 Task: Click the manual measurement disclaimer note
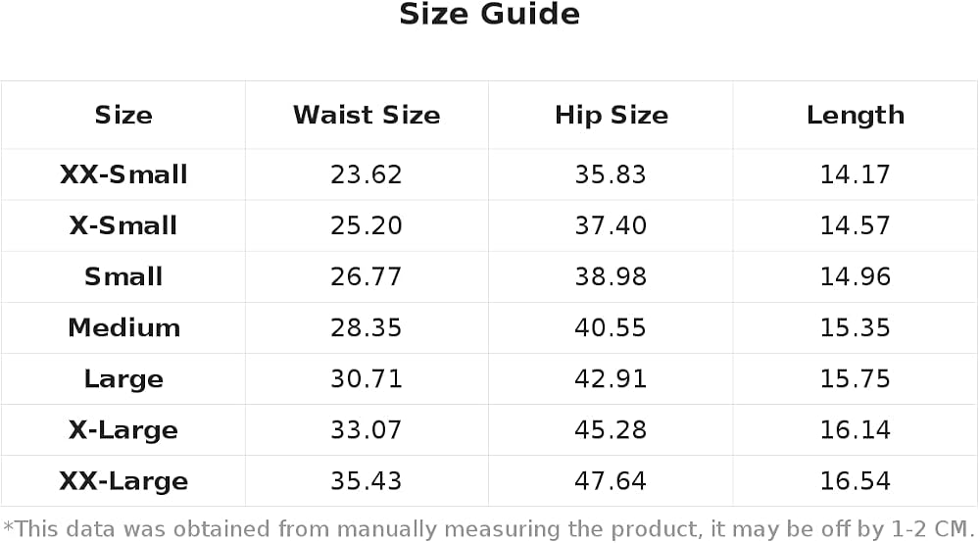[489, 529]
